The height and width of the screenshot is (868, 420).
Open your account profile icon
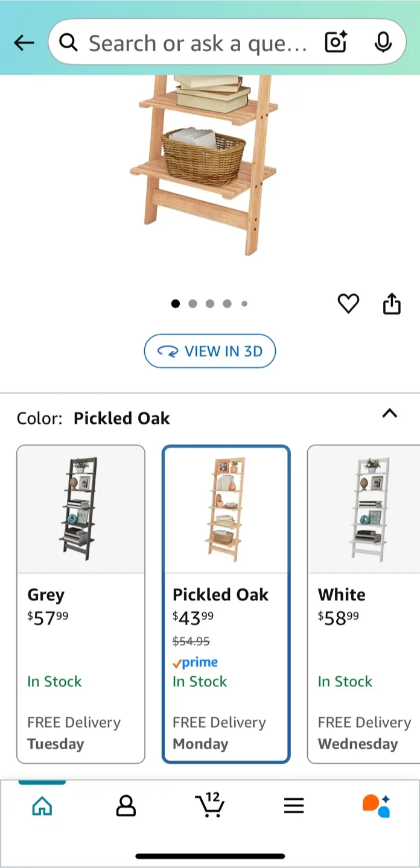tap(126, 806)
